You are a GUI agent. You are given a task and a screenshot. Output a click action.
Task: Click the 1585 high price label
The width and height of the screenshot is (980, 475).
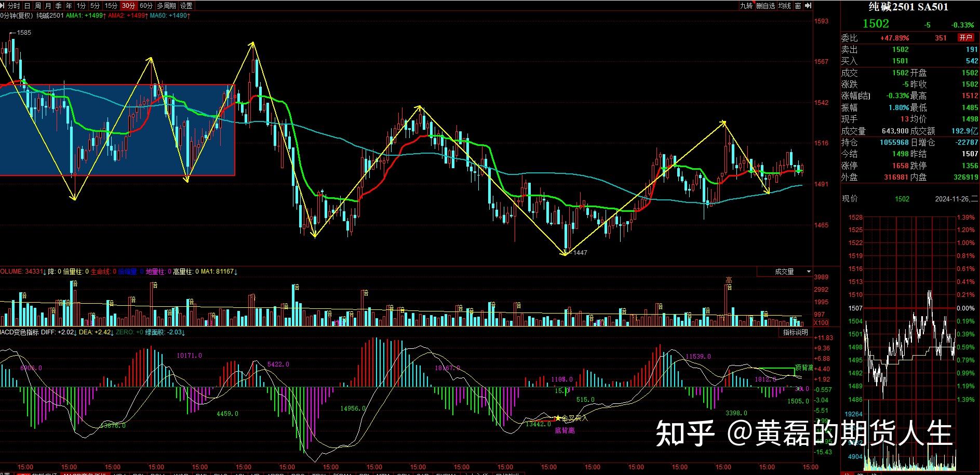coord(24,33)
